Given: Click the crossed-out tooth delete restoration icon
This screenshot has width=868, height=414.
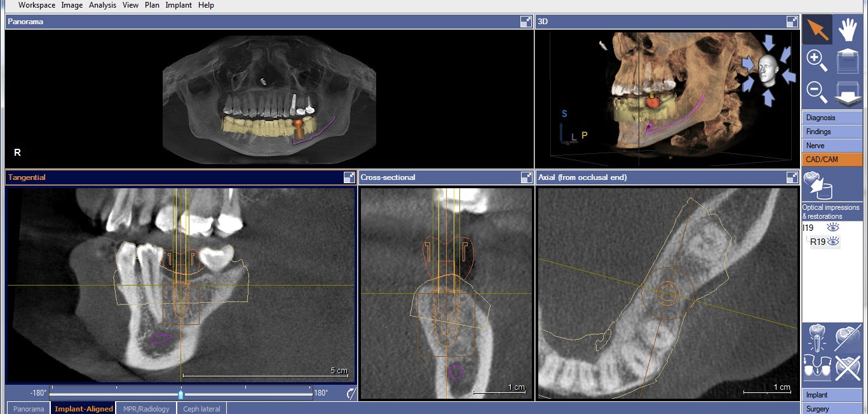Looking at the screenshot, I should click(x=848, y=368).
